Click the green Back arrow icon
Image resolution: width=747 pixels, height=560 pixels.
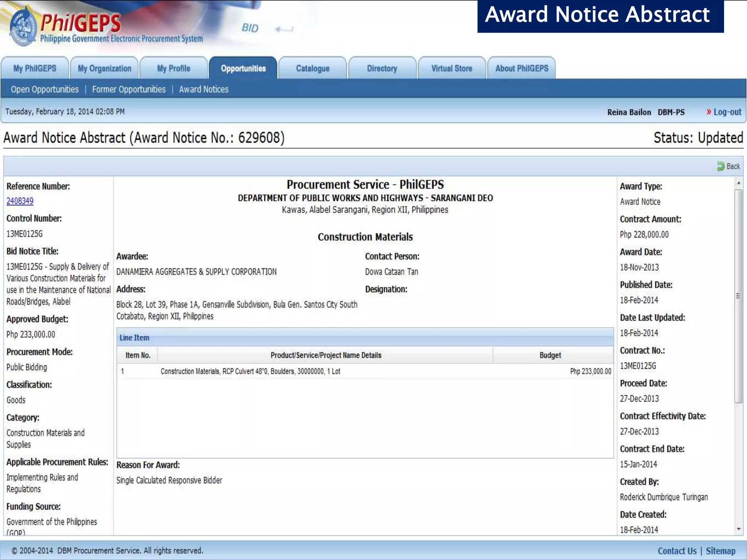click(x=720, y=167)
